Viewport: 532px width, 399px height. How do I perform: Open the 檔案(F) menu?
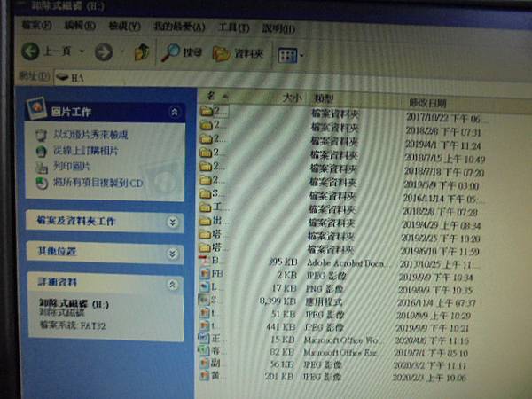36,25
